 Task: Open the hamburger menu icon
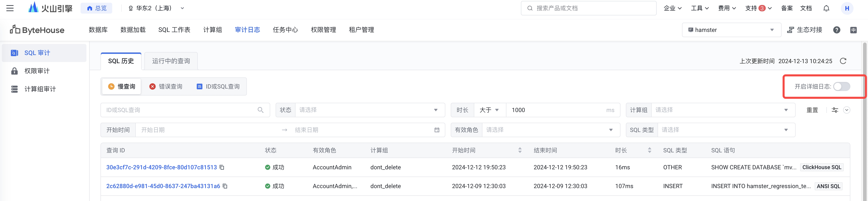[10, 8]
